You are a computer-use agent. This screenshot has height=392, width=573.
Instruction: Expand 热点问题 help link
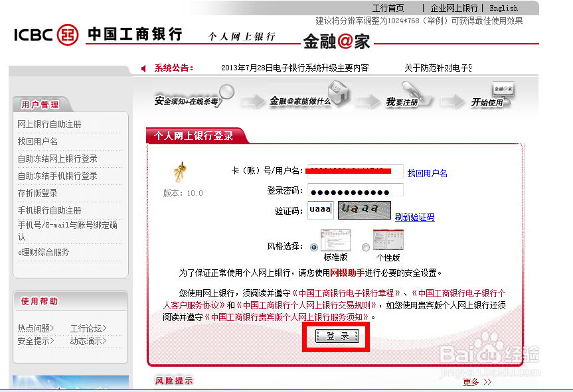pos(34,328)
